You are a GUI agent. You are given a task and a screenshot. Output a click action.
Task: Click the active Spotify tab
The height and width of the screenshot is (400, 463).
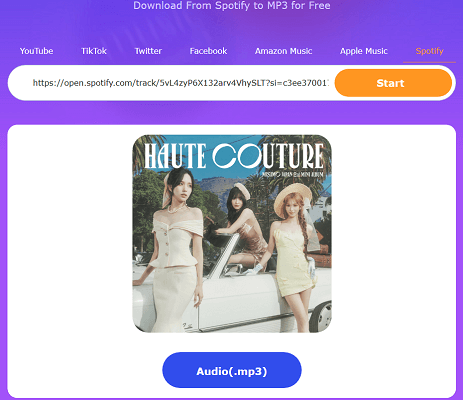click(429, 51)
